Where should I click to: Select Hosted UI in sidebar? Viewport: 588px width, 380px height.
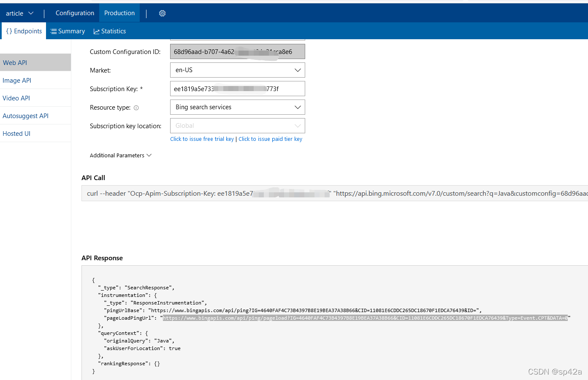tap(35, 133)
